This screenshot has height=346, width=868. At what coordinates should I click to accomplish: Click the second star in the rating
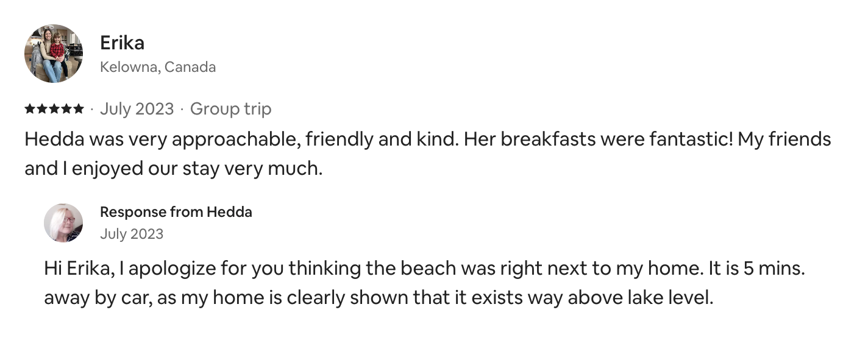(x=42, y=109)
